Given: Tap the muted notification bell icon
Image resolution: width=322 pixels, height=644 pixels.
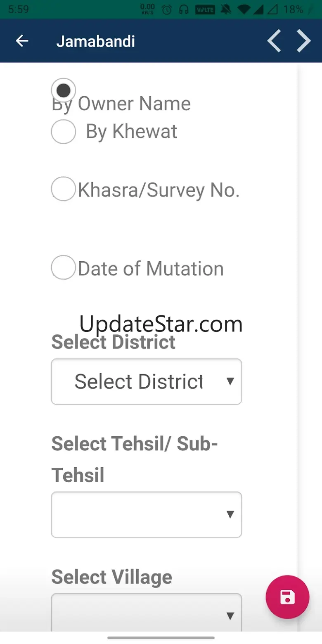Looking at the screenshot, I should click(226, 9).
